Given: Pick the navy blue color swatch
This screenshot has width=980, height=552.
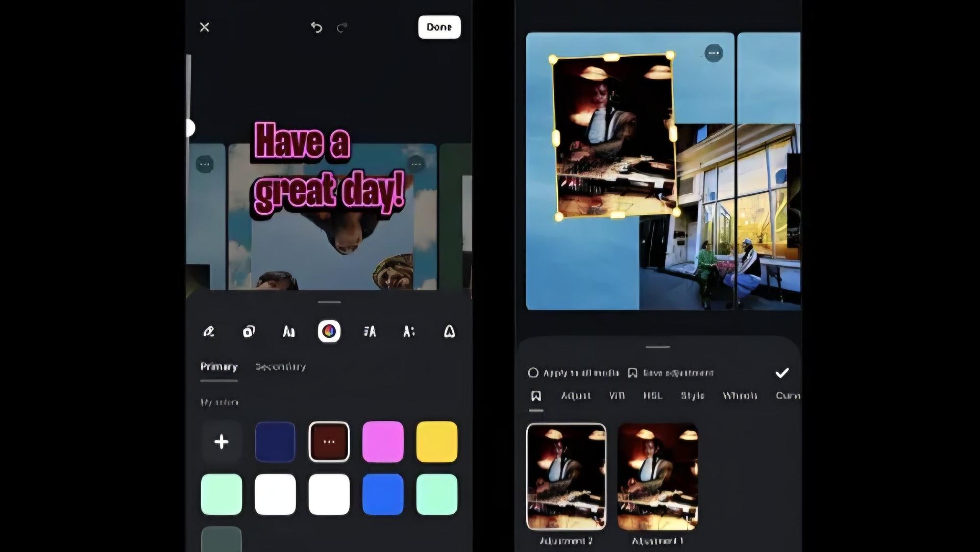Looking at the screenshot, I should click(275, 442).
